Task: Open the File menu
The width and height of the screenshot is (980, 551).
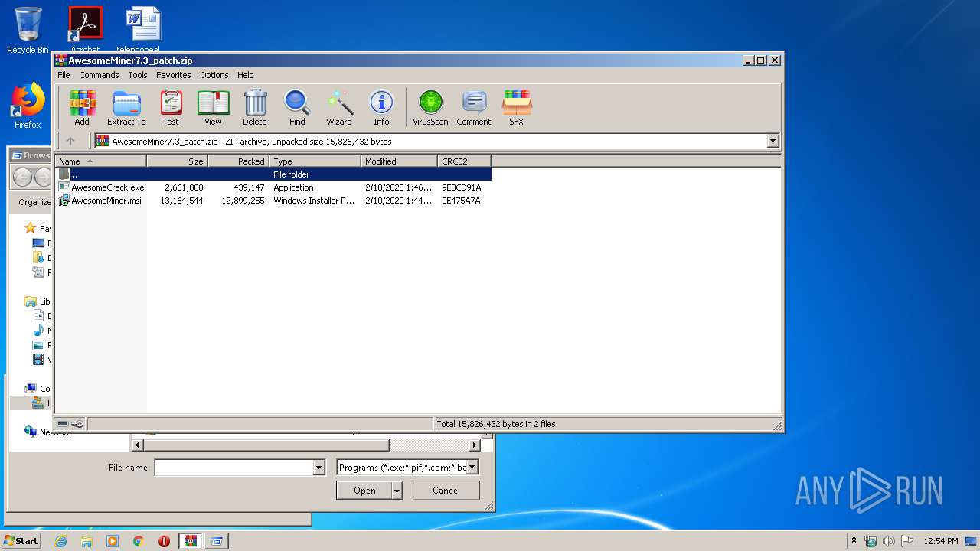Action: [x=64, y=75]
